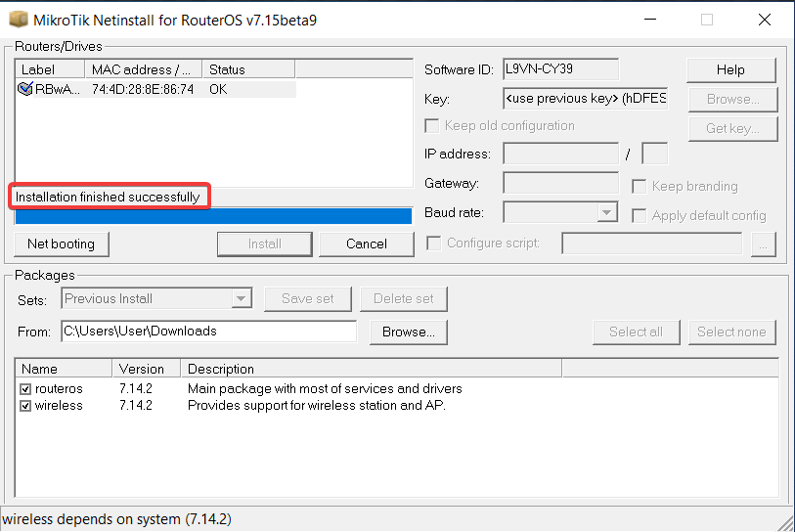Click the Delete set button
795x532 pixels.
tap(404, 298)
